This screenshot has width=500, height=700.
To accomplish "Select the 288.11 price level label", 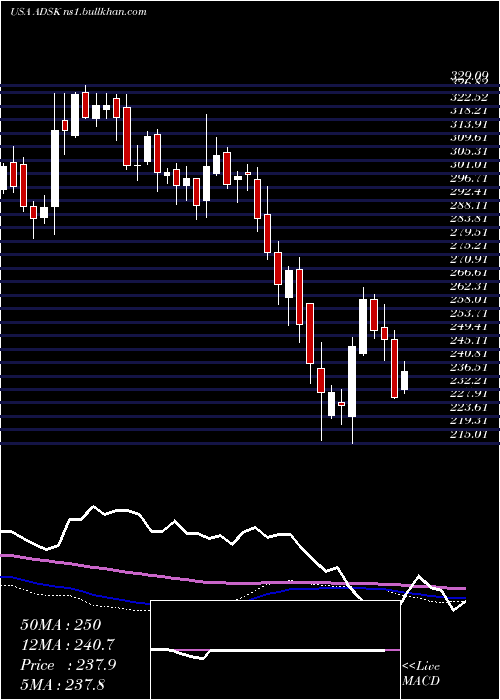I will (x=469, y=205).
